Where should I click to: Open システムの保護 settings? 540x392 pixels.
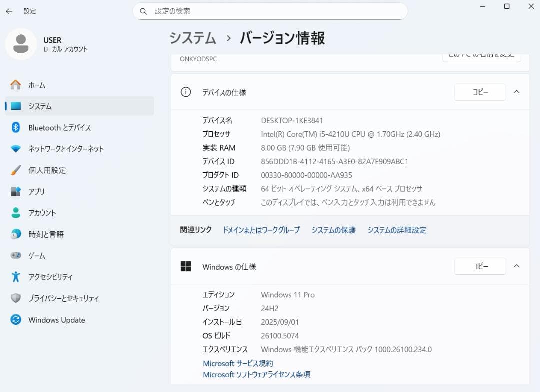pyautogui.click(x=333, y=230)
